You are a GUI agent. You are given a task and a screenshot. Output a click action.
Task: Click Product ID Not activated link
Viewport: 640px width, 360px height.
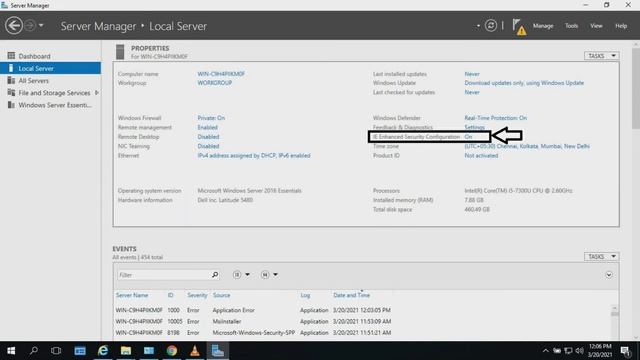[x=481, y=156]
